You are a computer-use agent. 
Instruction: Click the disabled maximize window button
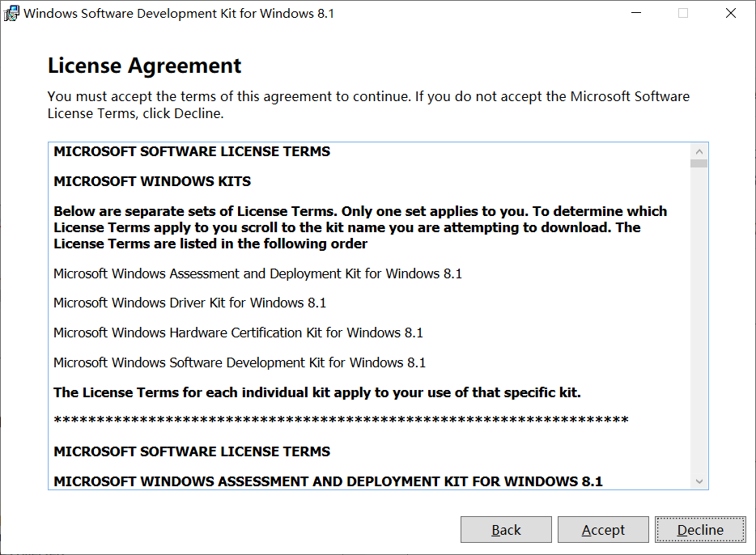683,13
